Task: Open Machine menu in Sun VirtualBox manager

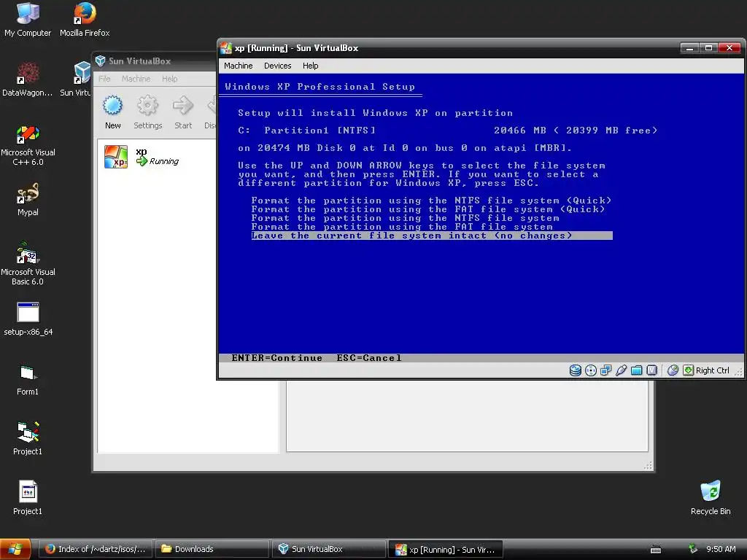Action: (136, 79)
